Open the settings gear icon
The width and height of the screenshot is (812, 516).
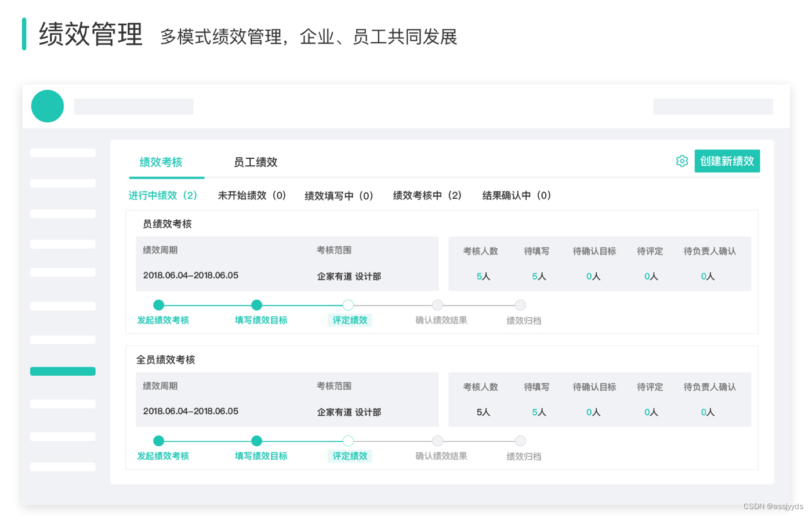(x=682, y=161)
